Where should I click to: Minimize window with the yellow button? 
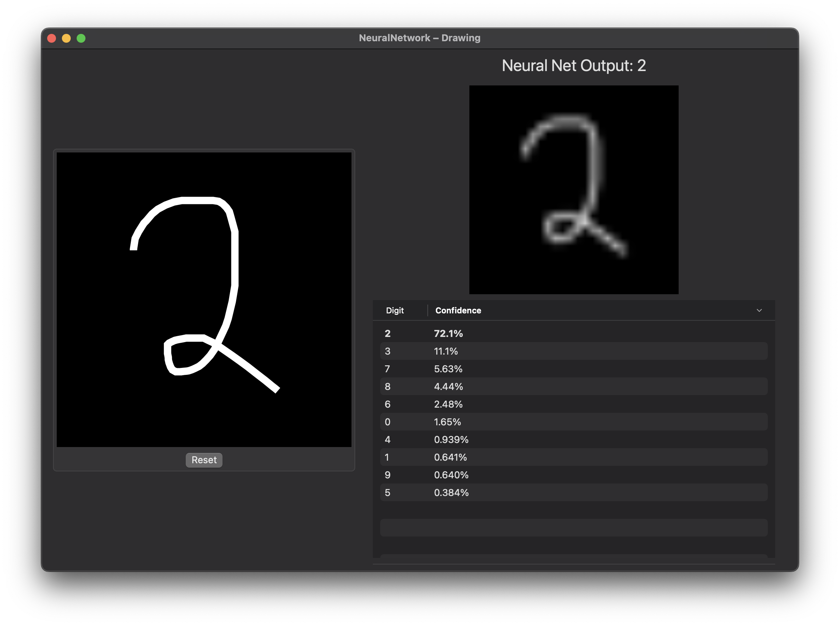coord(66,38)
